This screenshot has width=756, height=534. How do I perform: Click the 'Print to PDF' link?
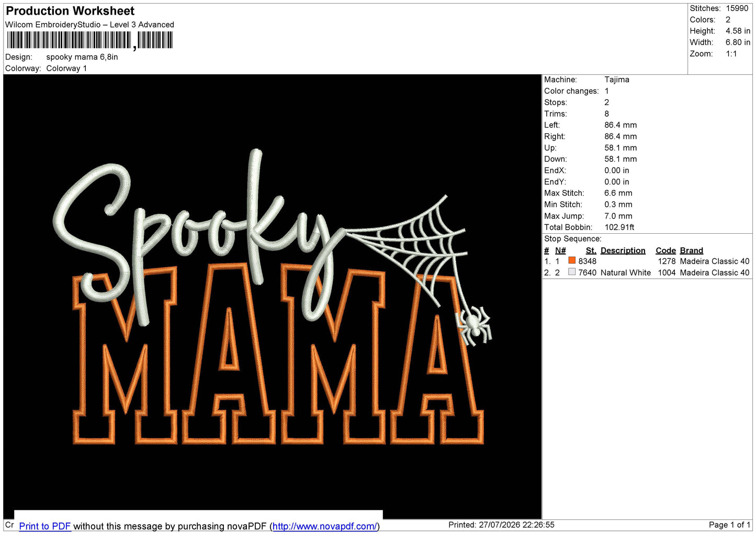(x=45, y=526)
